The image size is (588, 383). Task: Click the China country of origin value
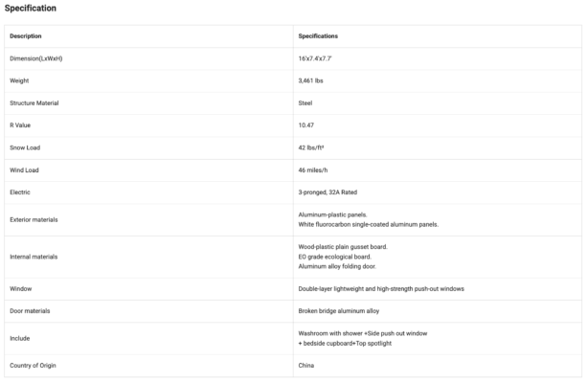coord(306,366)
